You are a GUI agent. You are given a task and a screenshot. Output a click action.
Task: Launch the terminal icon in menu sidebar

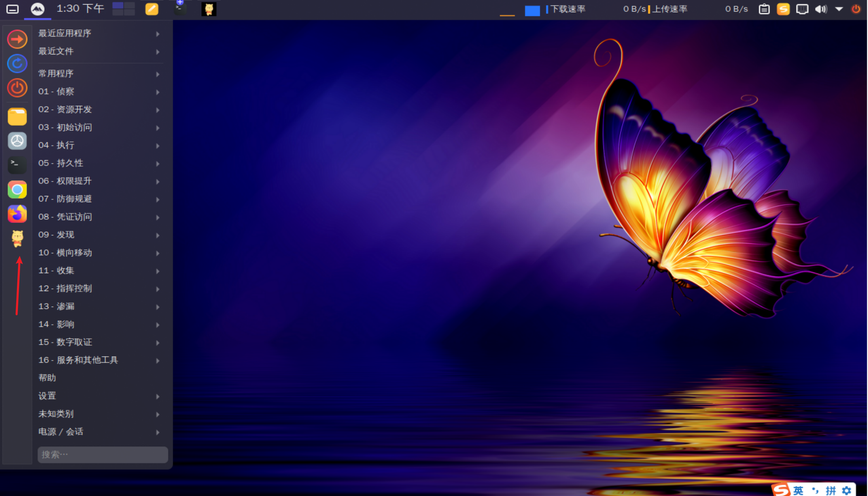tap(17, 165)
